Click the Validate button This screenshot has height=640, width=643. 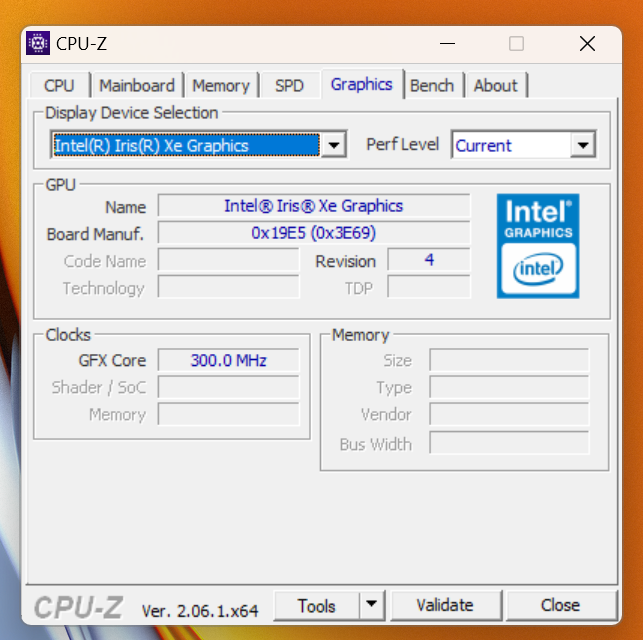click(x=445, y=605)
